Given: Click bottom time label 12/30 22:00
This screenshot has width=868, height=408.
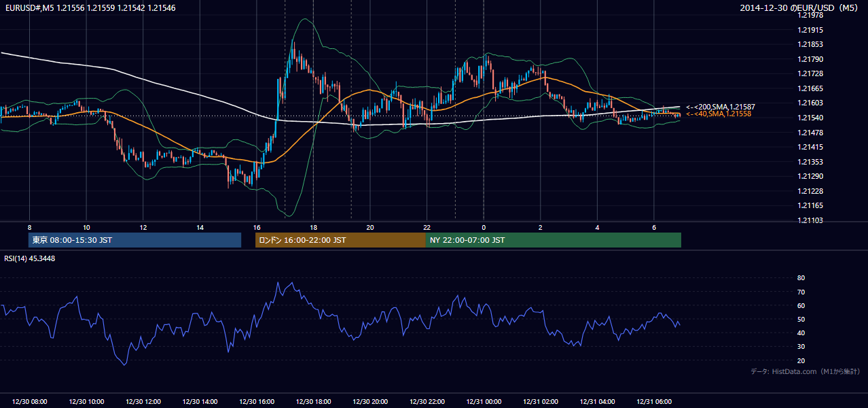Looking at the screenshot, I should click(x=427, y=402).
